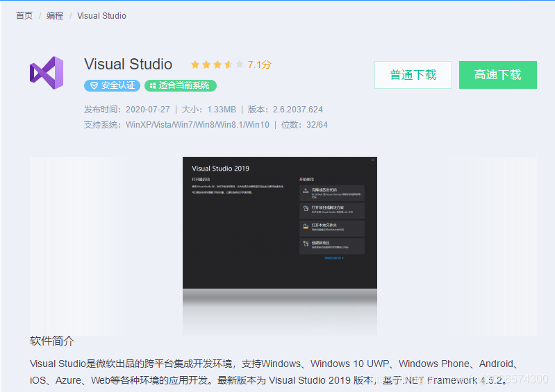Viewport: 555px width, 392px height.
Task: Click the 7.1分 rating score
Action: click(x=260, y=65)
